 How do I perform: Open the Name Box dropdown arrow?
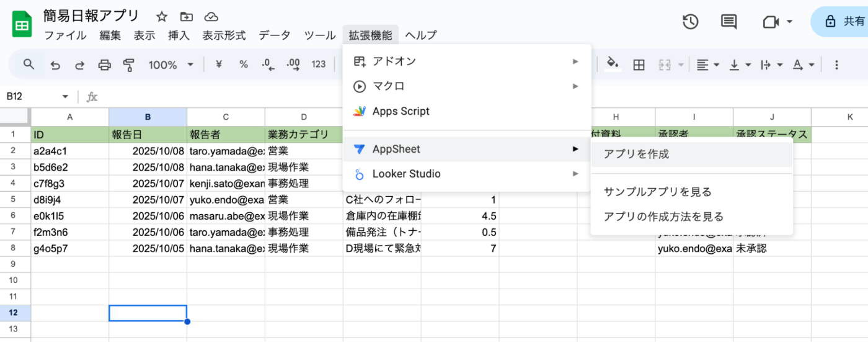click(x=65, y=97)
